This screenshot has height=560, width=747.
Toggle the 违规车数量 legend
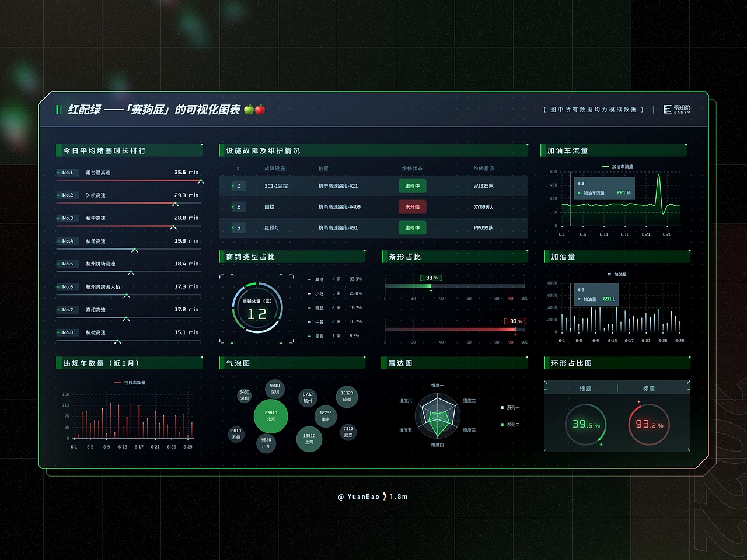click(130, 383)
